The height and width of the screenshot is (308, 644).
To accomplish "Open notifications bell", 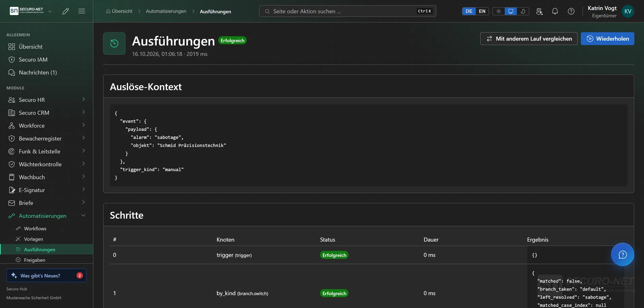I will tap(555, 11).
